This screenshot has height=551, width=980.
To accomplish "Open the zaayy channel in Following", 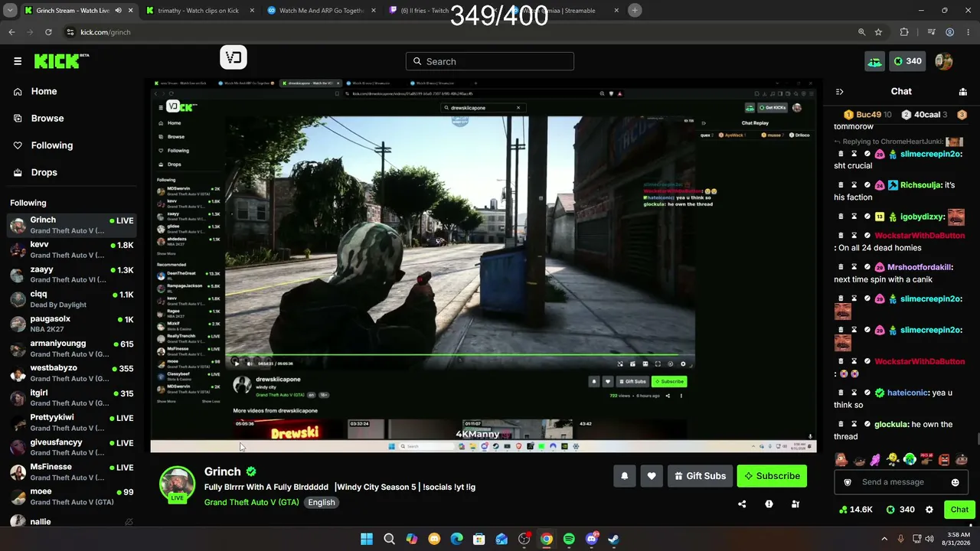I will coord(70,274).
